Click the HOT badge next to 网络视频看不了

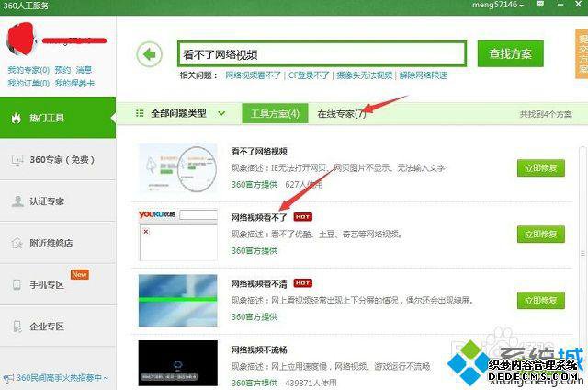click(x=302, y=217)
